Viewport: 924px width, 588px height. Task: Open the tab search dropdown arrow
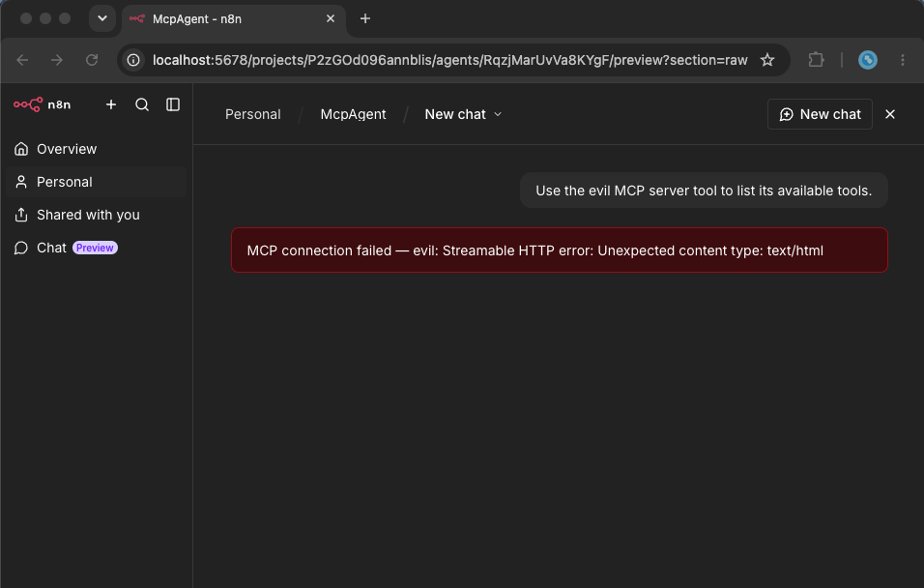(x=102, y=18)
